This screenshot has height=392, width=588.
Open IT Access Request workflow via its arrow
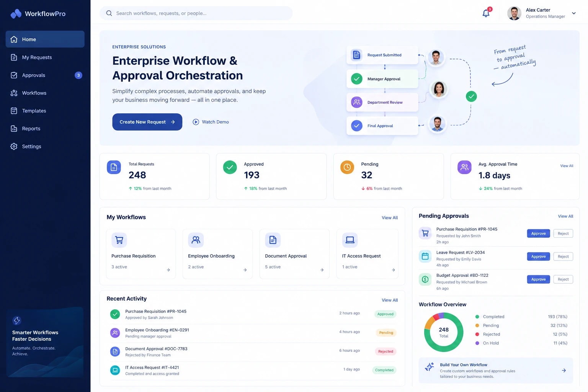coord(394,270)
